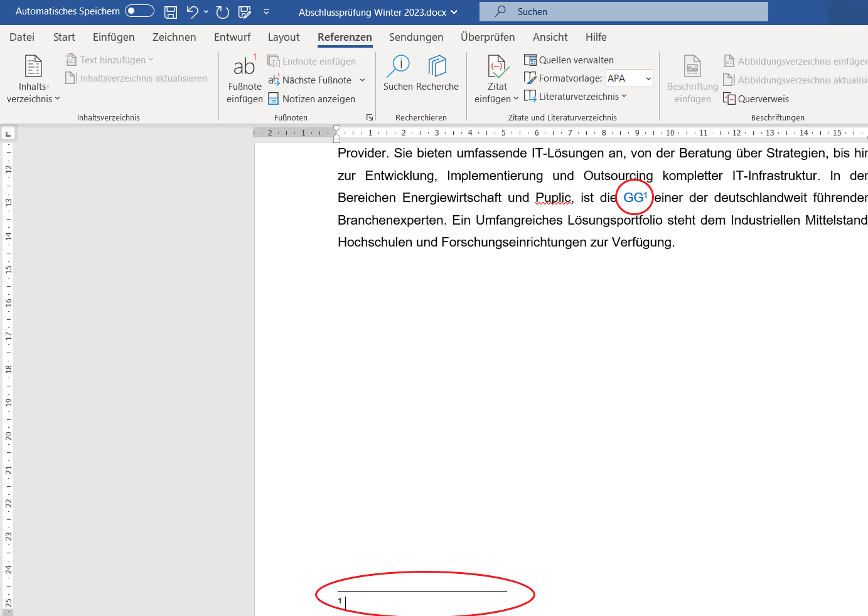
Task: Click into the Suchen search field
Action: click(624, 11)
